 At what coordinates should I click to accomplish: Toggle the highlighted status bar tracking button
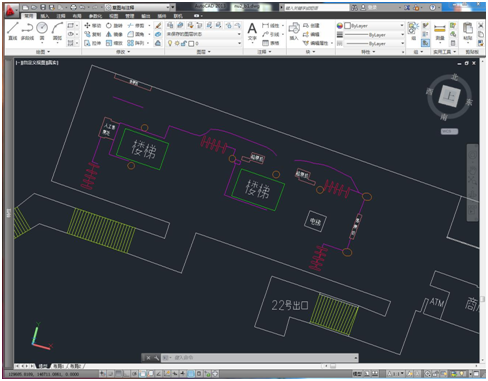191,374
